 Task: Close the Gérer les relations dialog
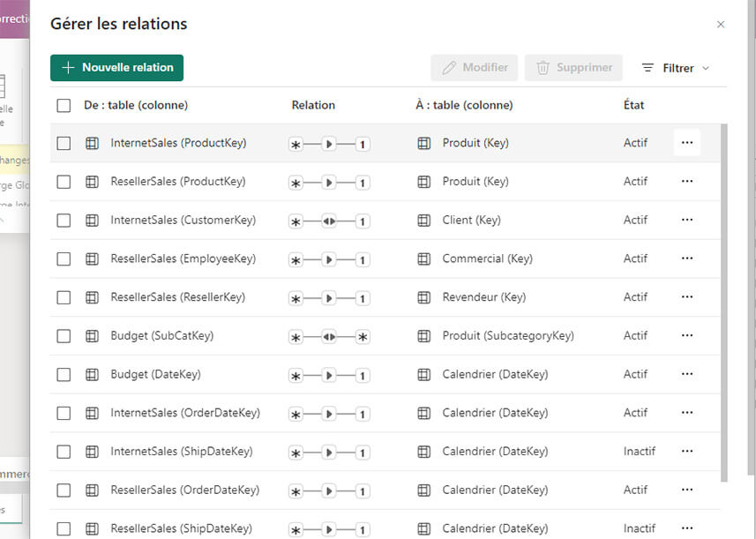tap(721, 24)
